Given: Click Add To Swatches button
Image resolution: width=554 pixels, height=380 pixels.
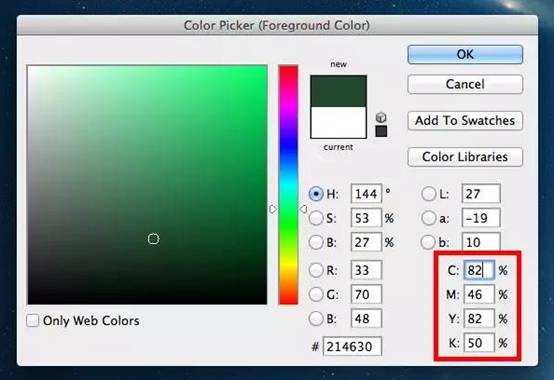Looking at the screenshot, I should 465,121.
